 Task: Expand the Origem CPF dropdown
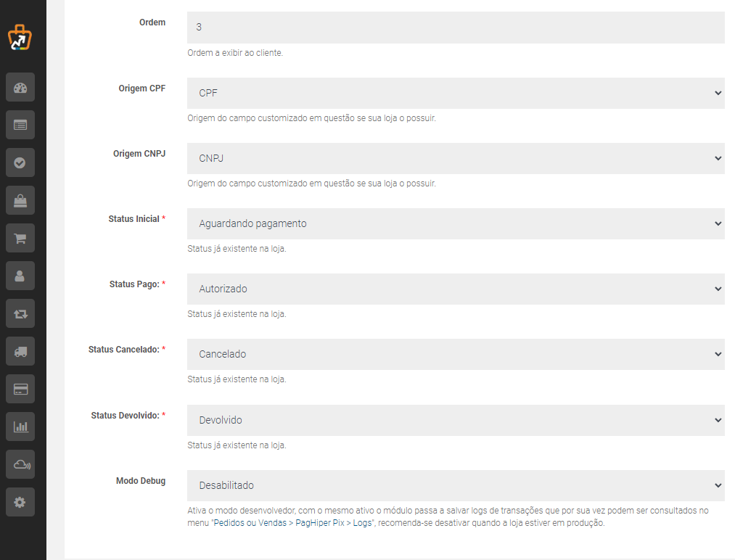[456, 93]
